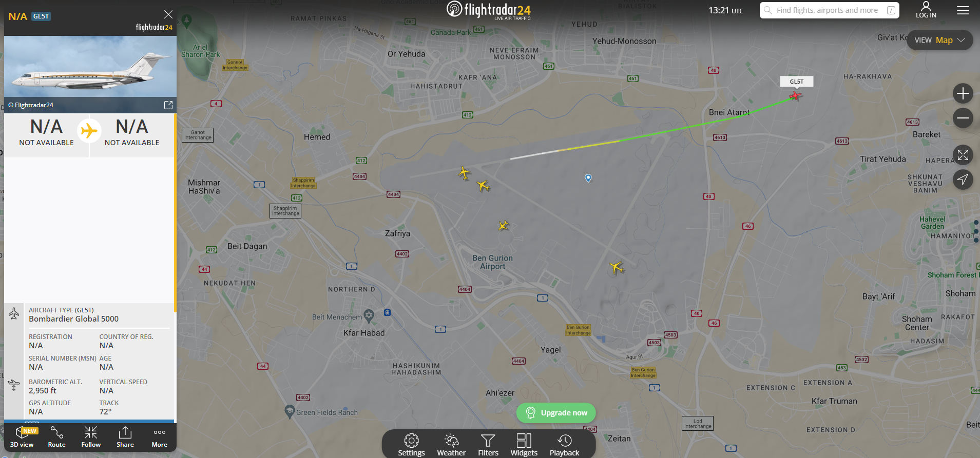Click the LOG IN button
The height and width of the screenshot is (458, 980).
coord(926,10)
